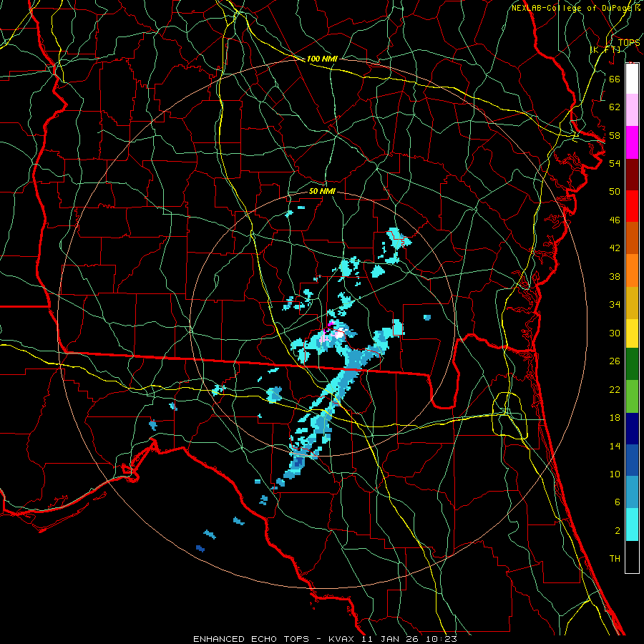
Task: Click the white 66 kft color swatch
Action: [632, 79]
